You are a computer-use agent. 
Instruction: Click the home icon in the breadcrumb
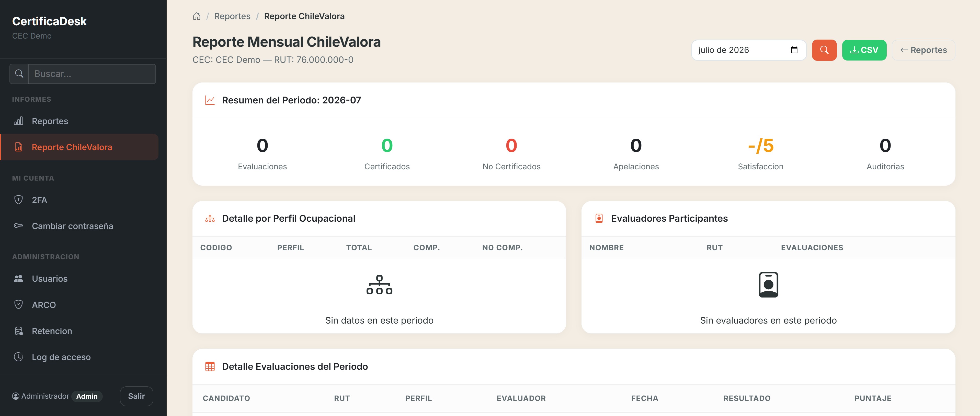pos(196,16)
